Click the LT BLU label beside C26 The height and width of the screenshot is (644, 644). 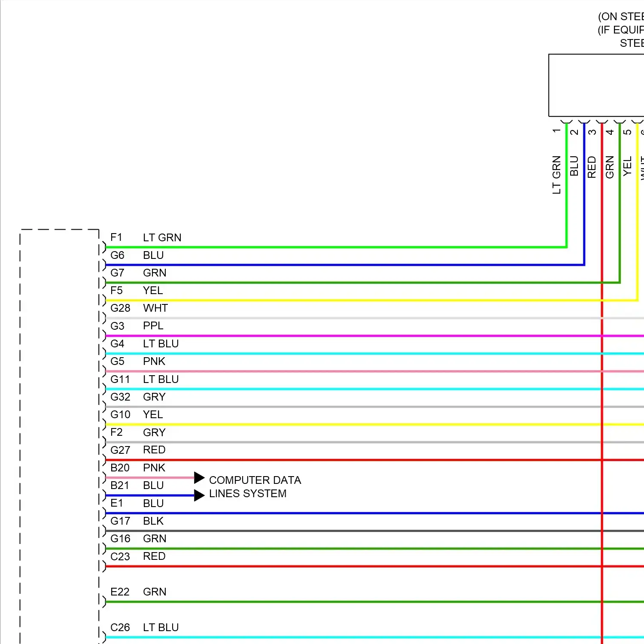161,627
